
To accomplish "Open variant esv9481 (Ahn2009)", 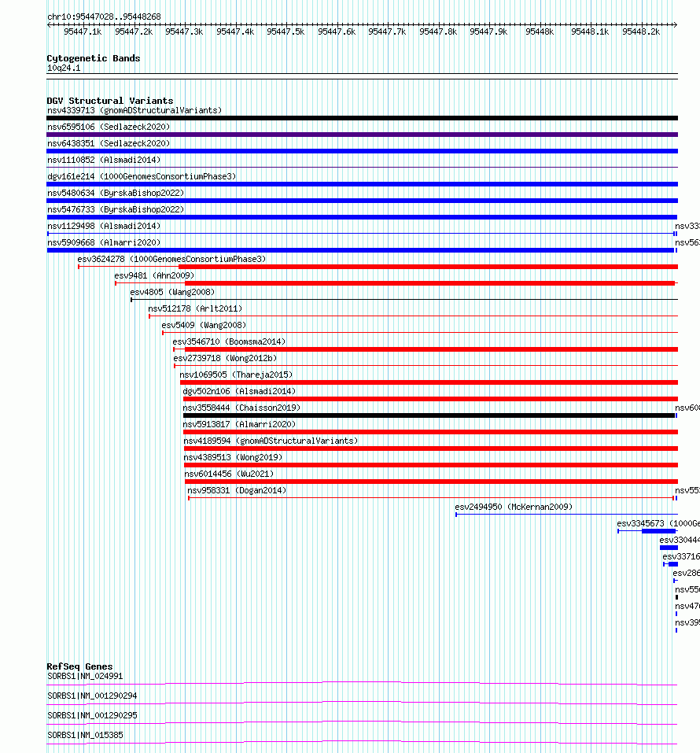I will pos(154,275).
